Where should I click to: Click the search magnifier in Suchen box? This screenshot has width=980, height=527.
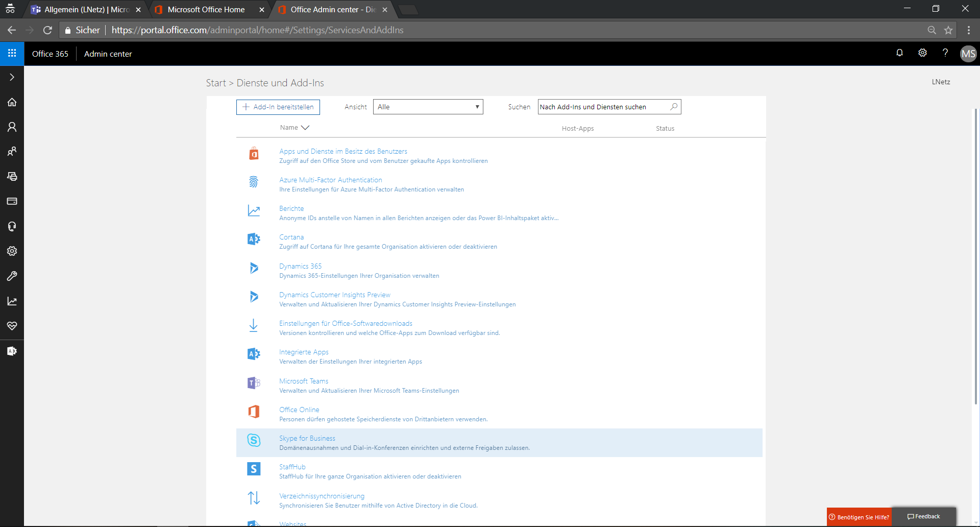(x=674, y=107)
